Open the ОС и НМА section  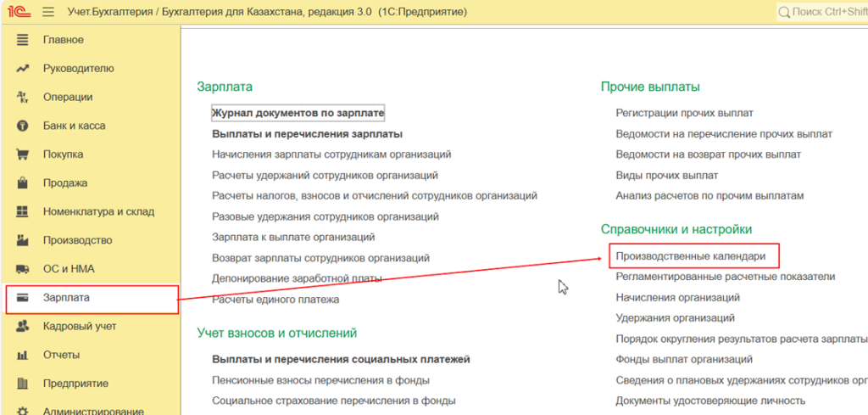[69, 269]
